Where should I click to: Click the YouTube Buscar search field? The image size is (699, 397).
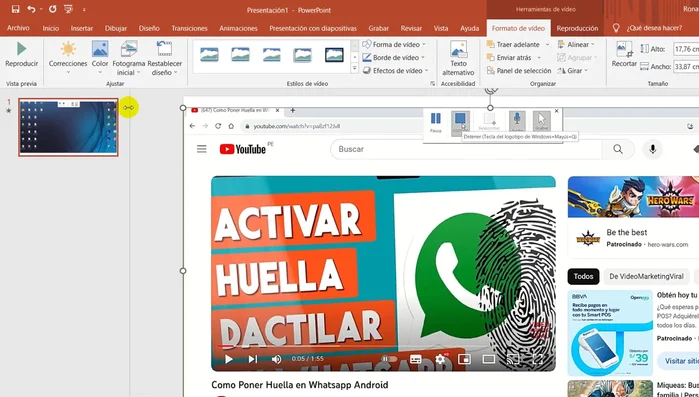[x=466, y=149]
